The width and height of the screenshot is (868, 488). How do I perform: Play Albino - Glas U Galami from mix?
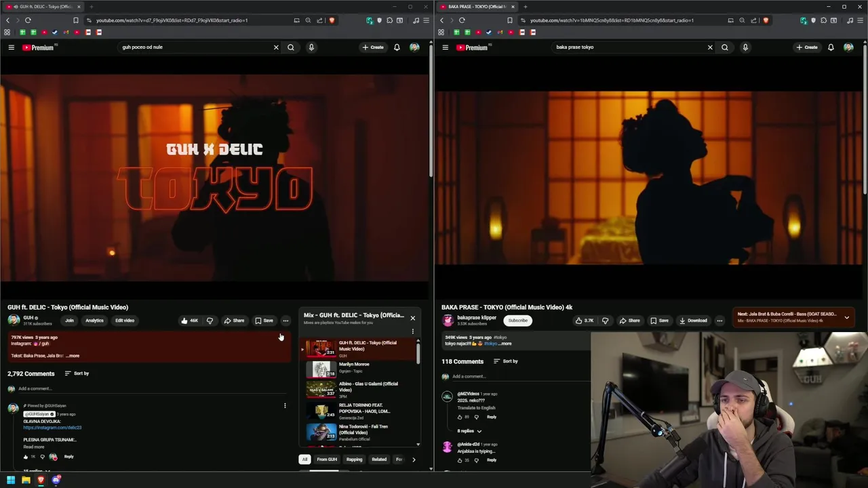(359, 388)
